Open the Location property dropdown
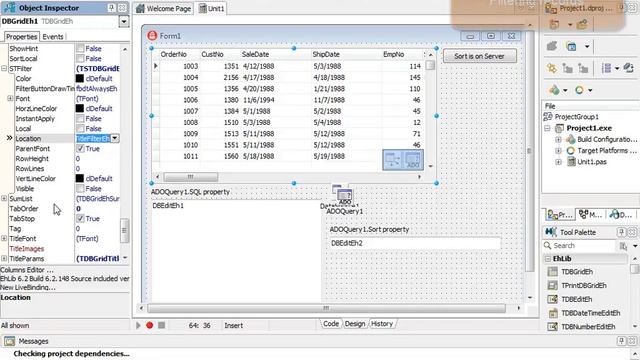The width and height of the screenshot is (640, 360). click(x=115, y=138)
